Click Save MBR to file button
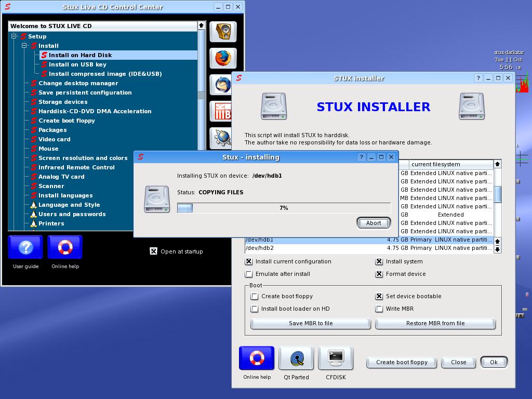Screen dimensions: 532x399 coord(311,323)
